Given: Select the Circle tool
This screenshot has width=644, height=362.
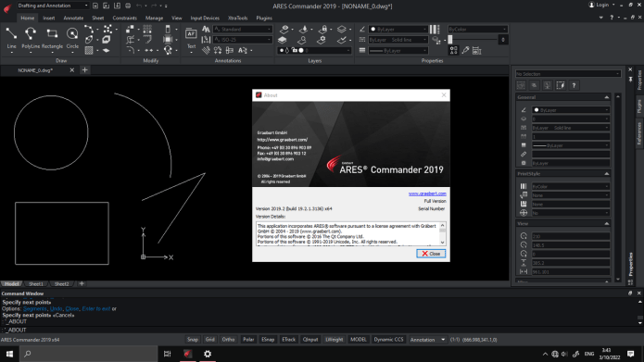Looking at the screenshot, I should coord(72,38).
